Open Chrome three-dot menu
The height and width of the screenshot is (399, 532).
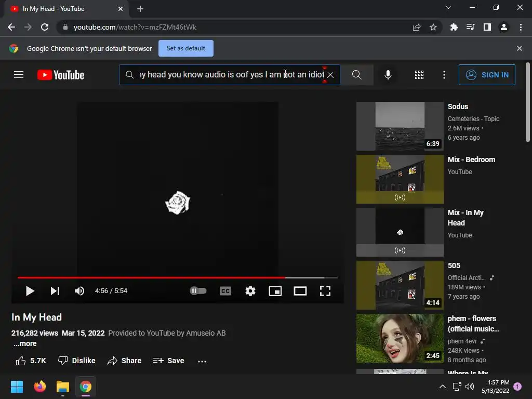click(x=521, y=27)
